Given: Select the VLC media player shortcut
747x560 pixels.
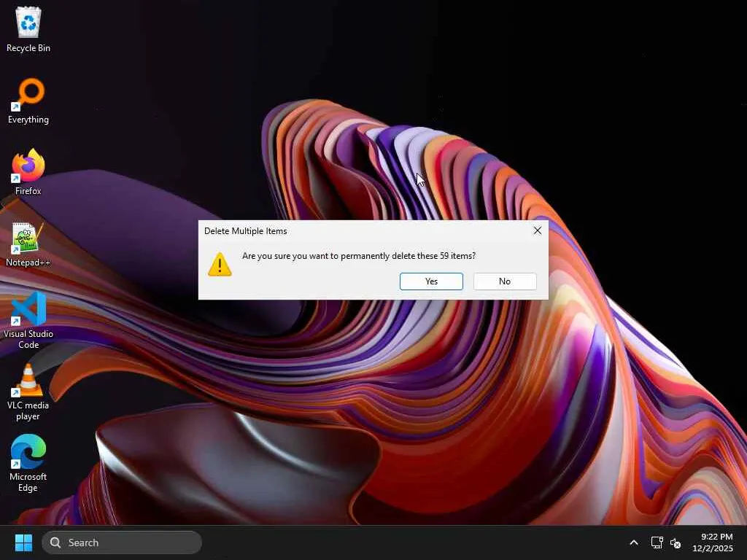Looking at the screenshot, I should click(28, 392).
